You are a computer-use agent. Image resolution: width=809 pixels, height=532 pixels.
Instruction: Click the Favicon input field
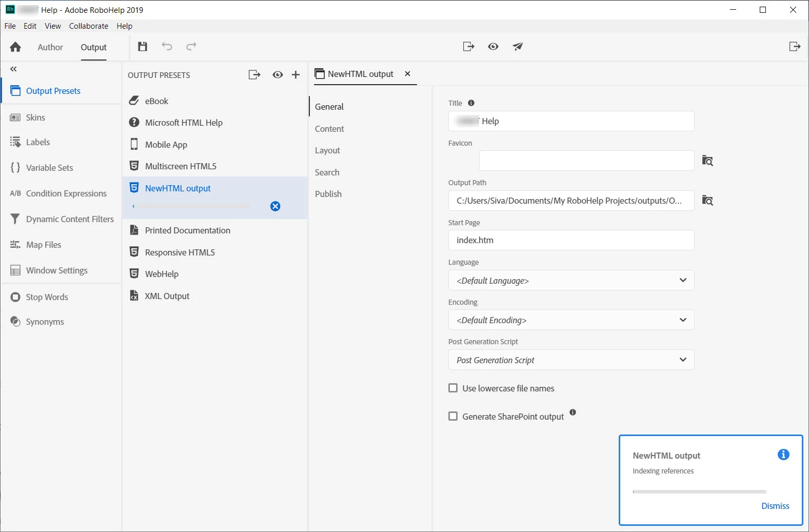point(587,161)
